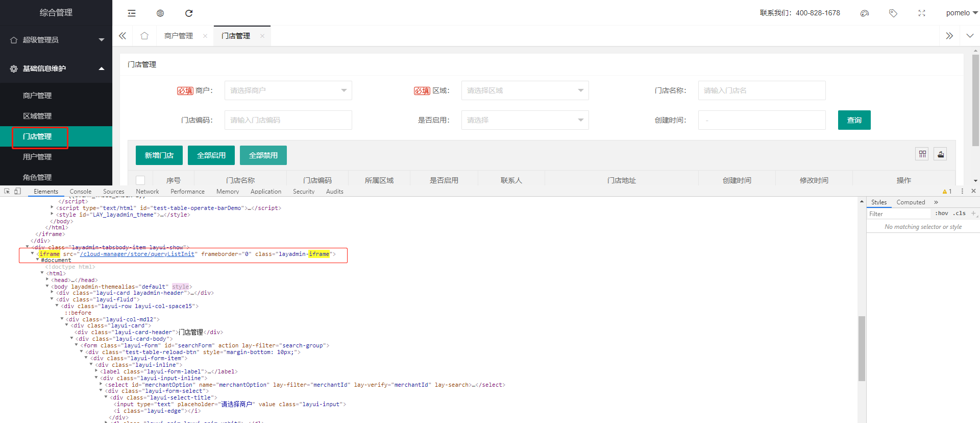980x423 pixels.
Task: Click the 全部禁用 button
Action: pos(263,155)
